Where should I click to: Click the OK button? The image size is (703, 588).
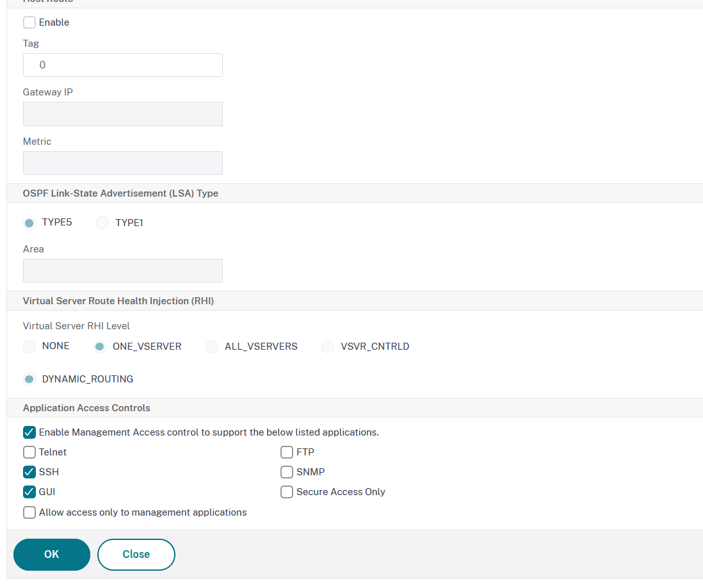(51, 554)
